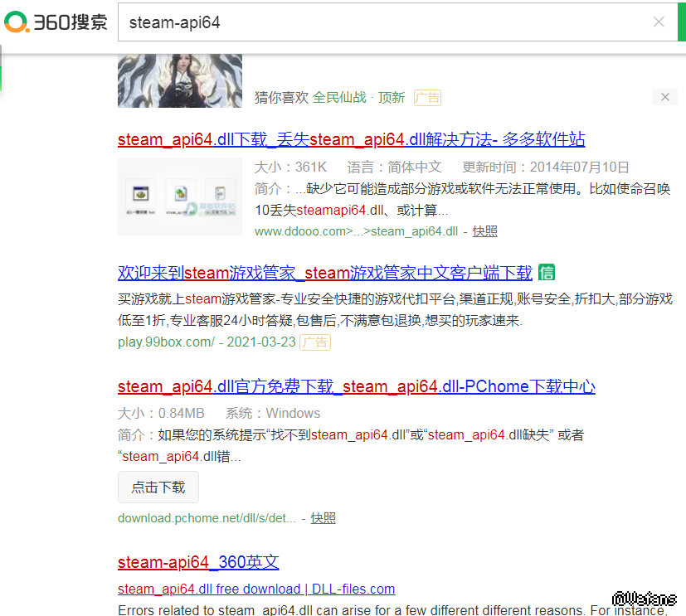Click the green 信 verified badge icon
The height and width of the screenshot is (616, 686).
coord(547,272)
